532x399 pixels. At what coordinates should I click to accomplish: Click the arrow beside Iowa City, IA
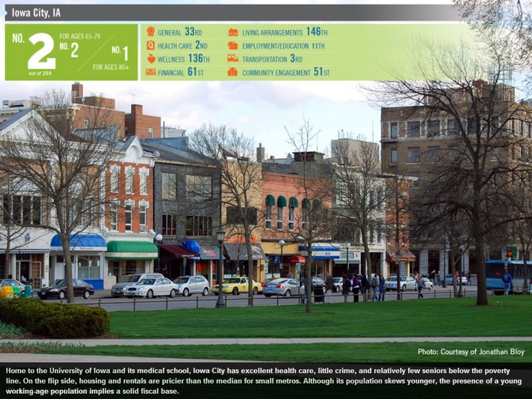click(7, 13)
